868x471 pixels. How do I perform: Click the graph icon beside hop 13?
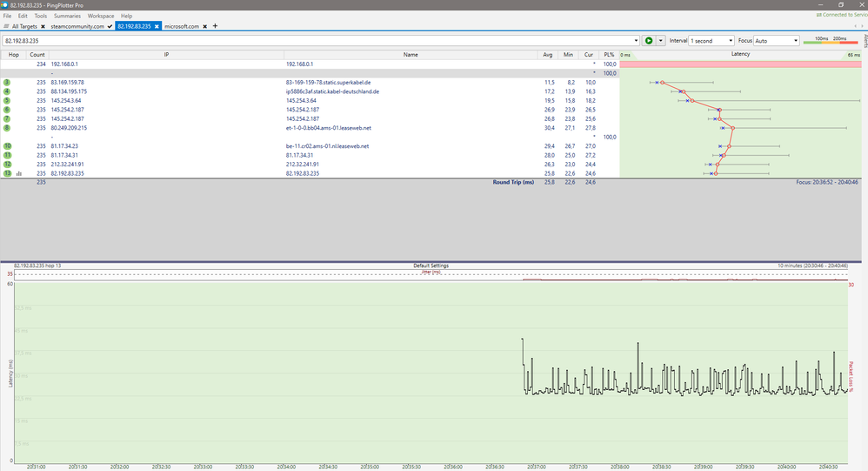click(x=19, y=173)
